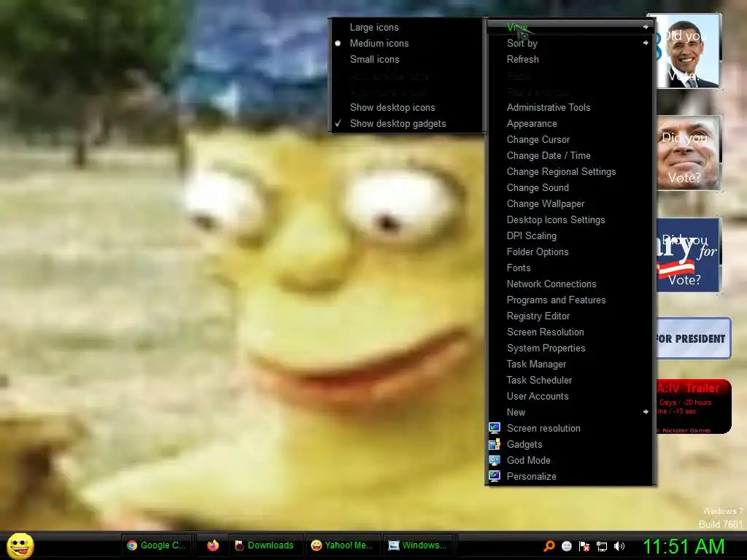Uncheck Show desktop gadgets
This screenshot has width=747, height=560.
[406, 124]
